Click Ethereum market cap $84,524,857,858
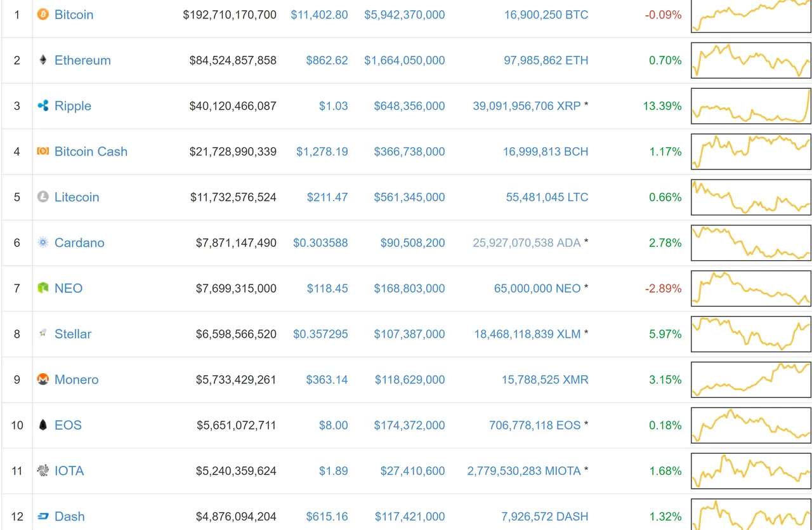The image size is (812, 530). [233, 60]
